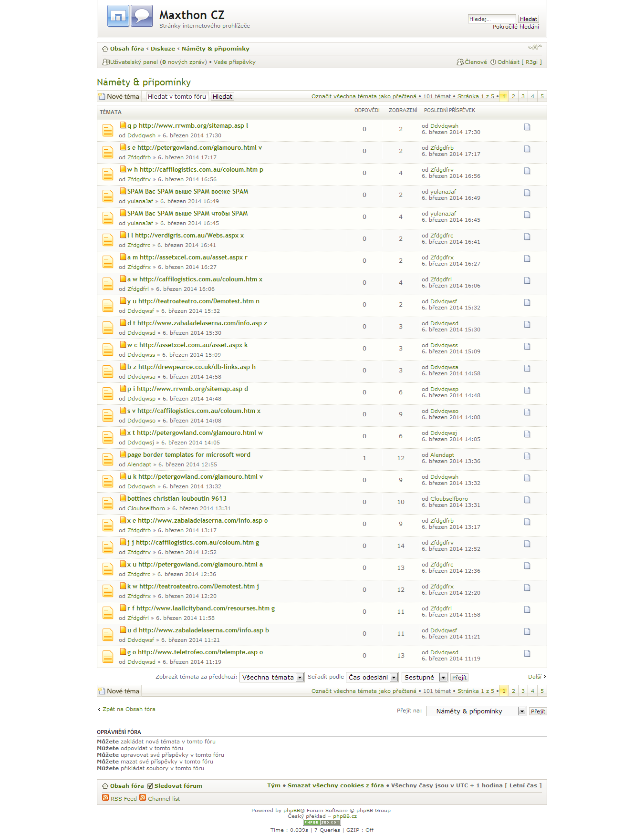
Task: Click the Maxthon CZ forum logo icon
Action: (x=130, y=16)
